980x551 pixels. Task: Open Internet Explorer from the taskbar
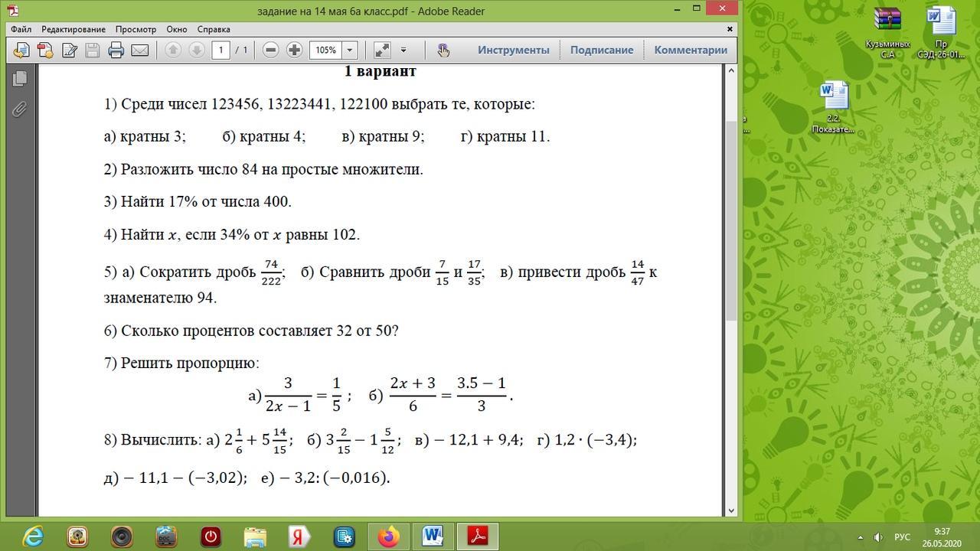tap(33, 536)
